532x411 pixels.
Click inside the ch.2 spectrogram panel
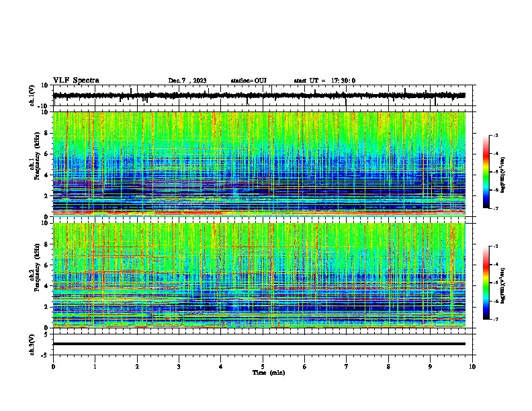tap(259, 275)
